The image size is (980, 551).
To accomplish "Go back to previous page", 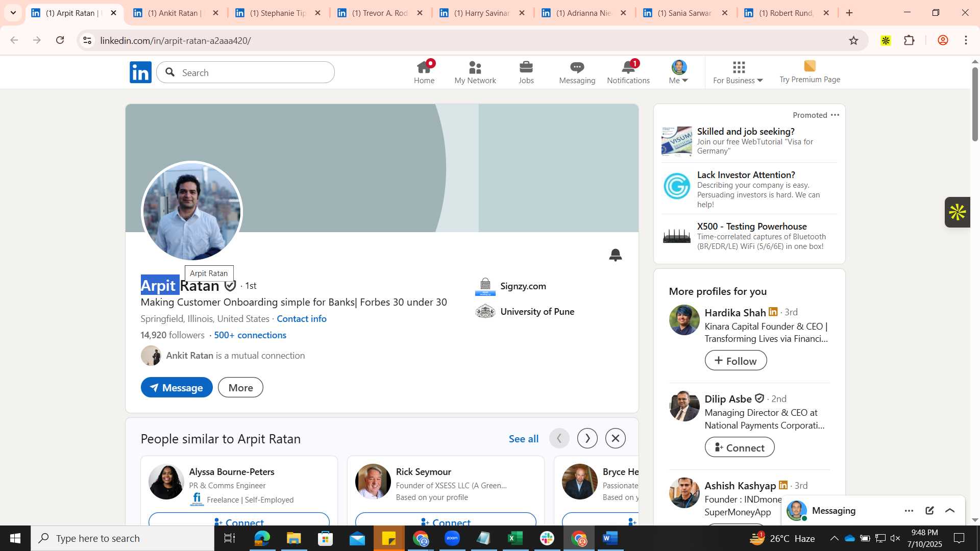I will [14, 40].
